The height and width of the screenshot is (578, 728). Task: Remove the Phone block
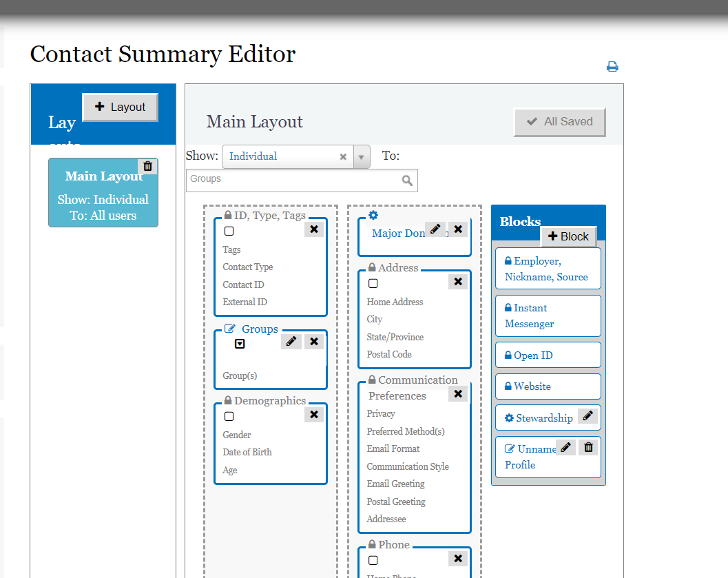[x=458, y=559]
